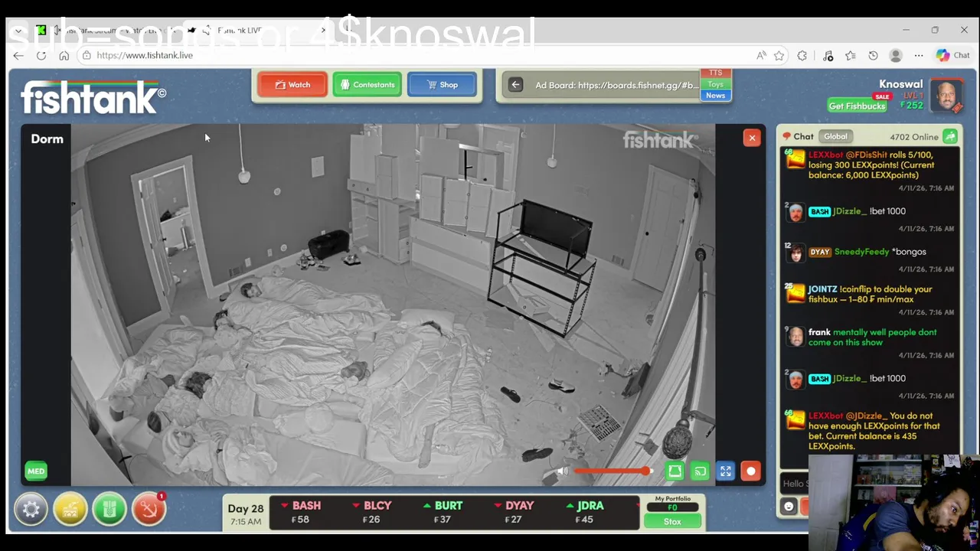The image size is (980, 551).
Task: Change MED video quality setting
Action: click(x=36, y=471)
